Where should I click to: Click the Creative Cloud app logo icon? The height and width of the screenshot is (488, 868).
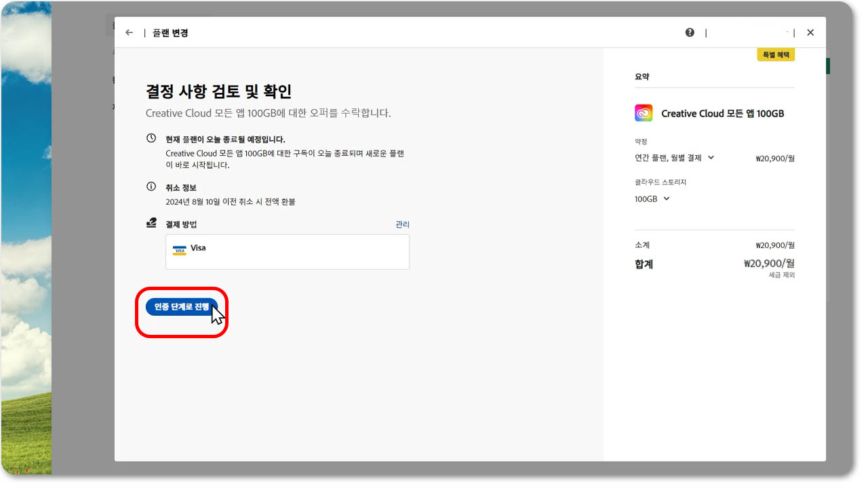click(x=644, y=113)
